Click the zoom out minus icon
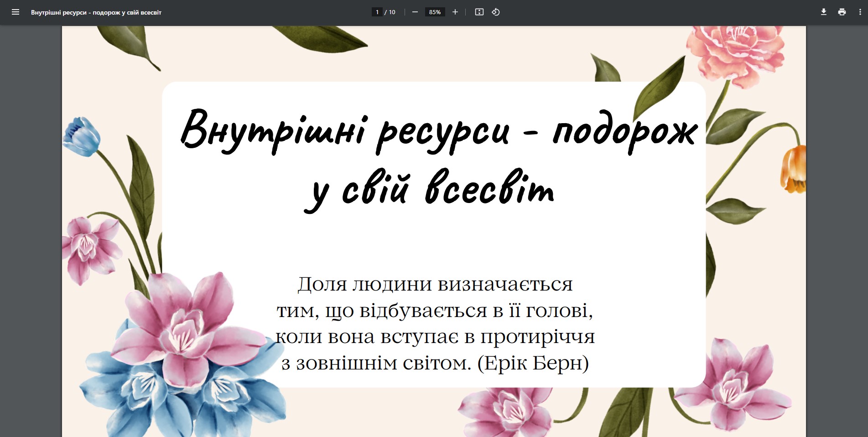This screenshot has width=868, height=437. coord(415,12)
